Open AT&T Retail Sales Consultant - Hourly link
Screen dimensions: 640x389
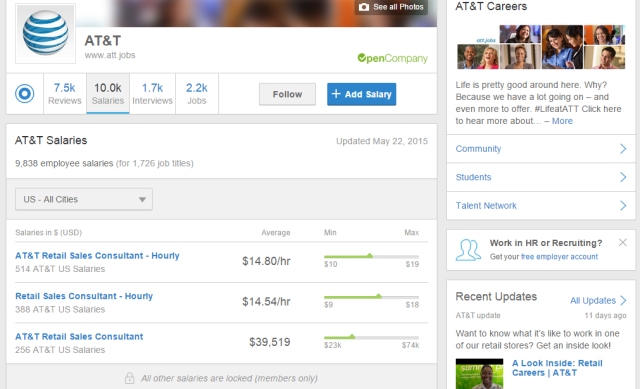[x=97, y=256]
